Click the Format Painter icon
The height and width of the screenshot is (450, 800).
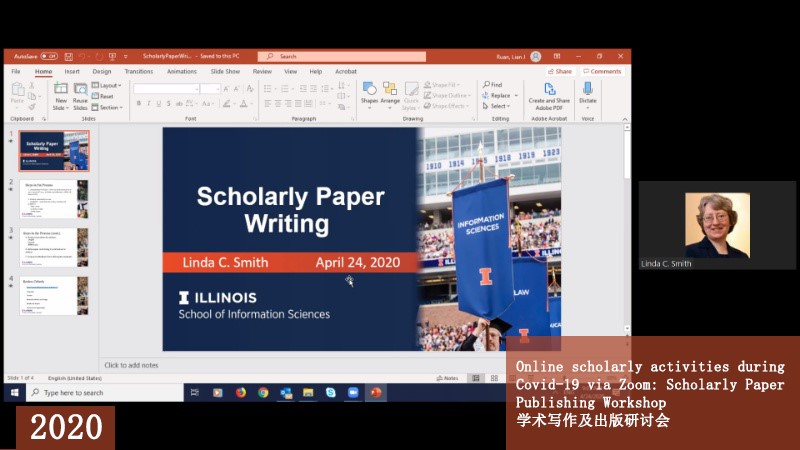click(x=32, y=107)
